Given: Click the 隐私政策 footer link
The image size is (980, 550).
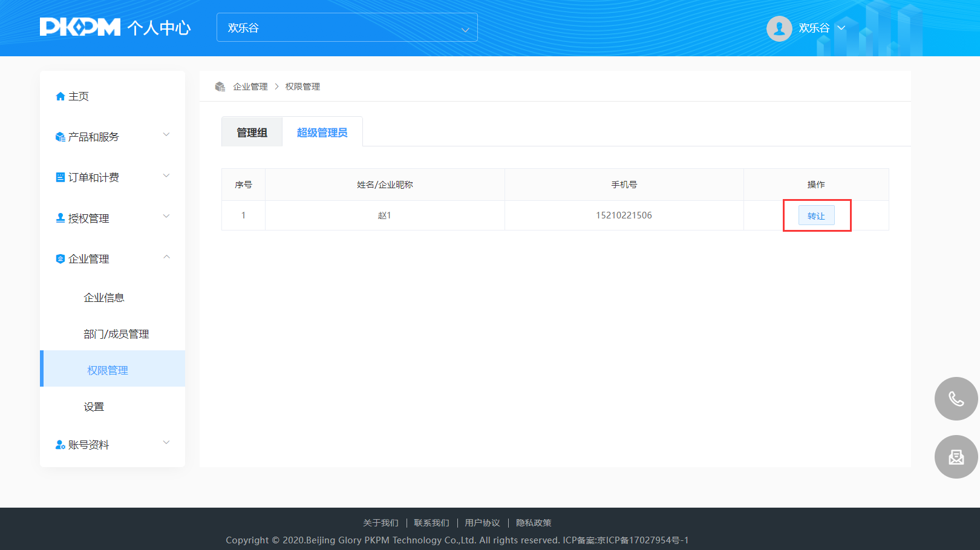Looking at the screenshot, I should click(x=534, y=523).
